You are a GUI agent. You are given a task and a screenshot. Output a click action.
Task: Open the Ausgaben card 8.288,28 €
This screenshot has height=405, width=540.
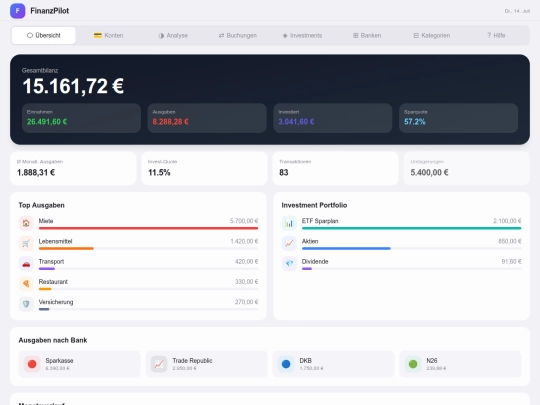(x=207, y=118)
